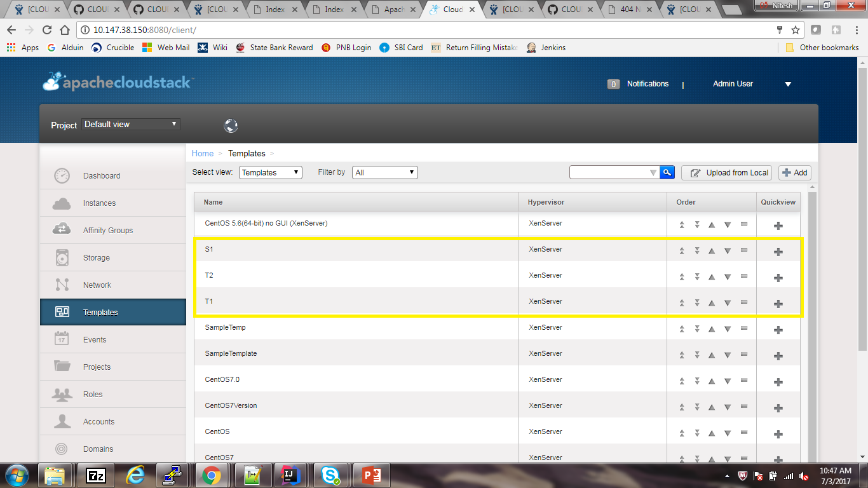Open the SampleTemp template entry

pyautogui.click(x=225, y=327)
